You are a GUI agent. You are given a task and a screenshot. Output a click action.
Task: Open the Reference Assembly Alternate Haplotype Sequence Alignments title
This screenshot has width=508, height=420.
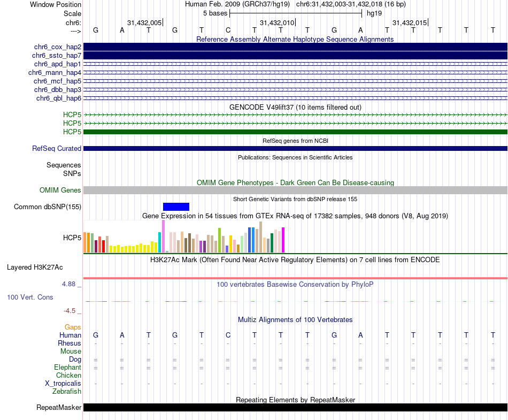tap(295, 39)
